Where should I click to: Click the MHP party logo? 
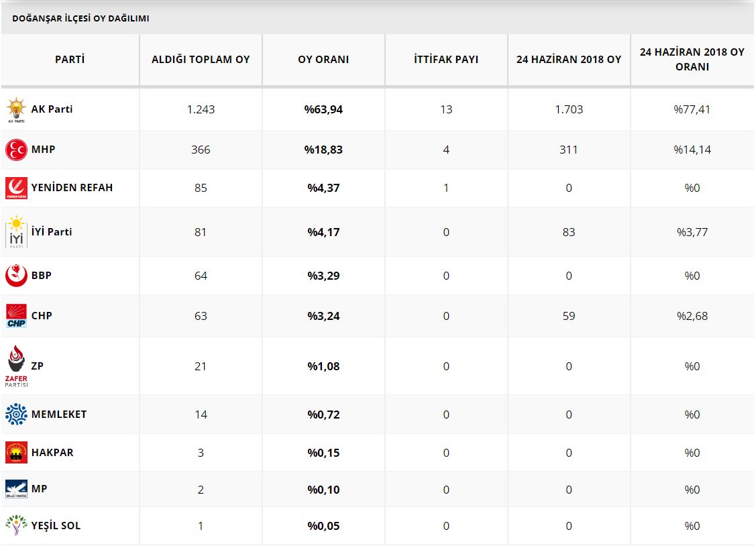point(16,150)
